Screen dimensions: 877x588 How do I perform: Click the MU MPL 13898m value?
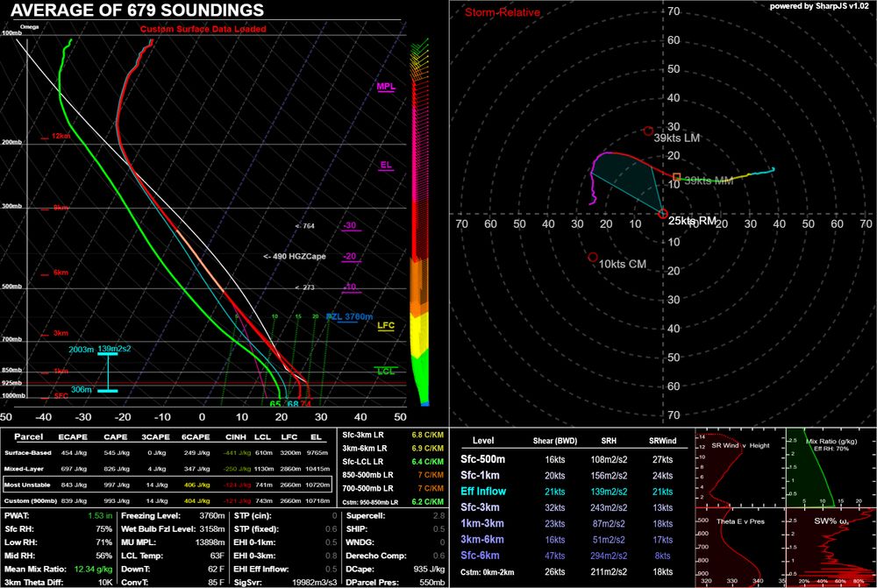[x=210, y=542]
